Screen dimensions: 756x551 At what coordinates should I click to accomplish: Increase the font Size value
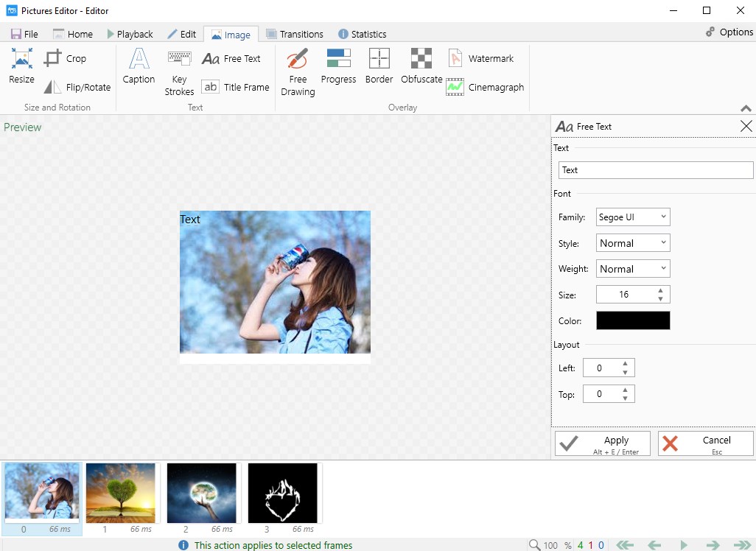pyautogui.click(x=660, y=291)
